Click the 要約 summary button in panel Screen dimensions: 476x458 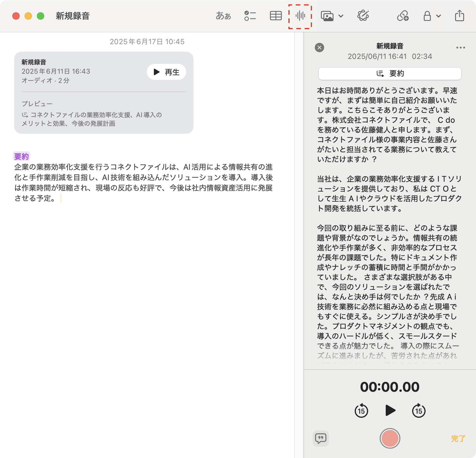[x=390, y=74]
